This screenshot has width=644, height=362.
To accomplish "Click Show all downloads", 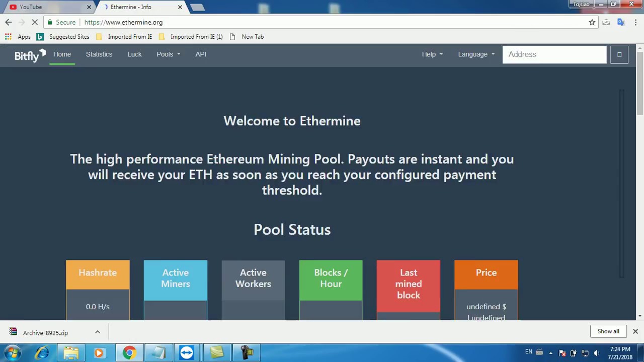I will (608, 331).
